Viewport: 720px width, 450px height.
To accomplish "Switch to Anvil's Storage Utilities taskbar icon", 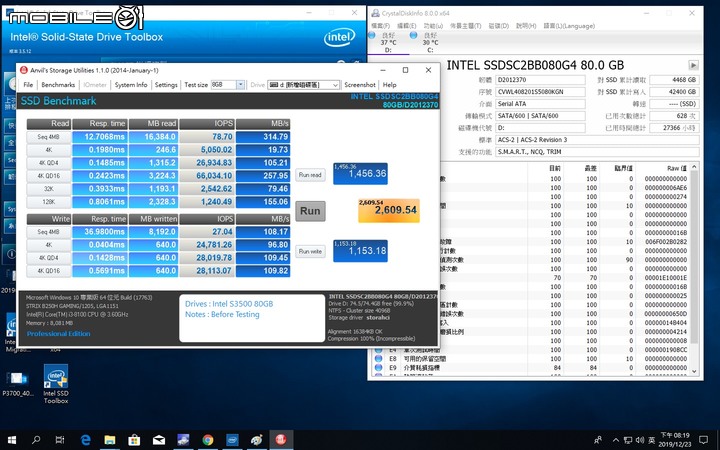I will pos(281,440).
